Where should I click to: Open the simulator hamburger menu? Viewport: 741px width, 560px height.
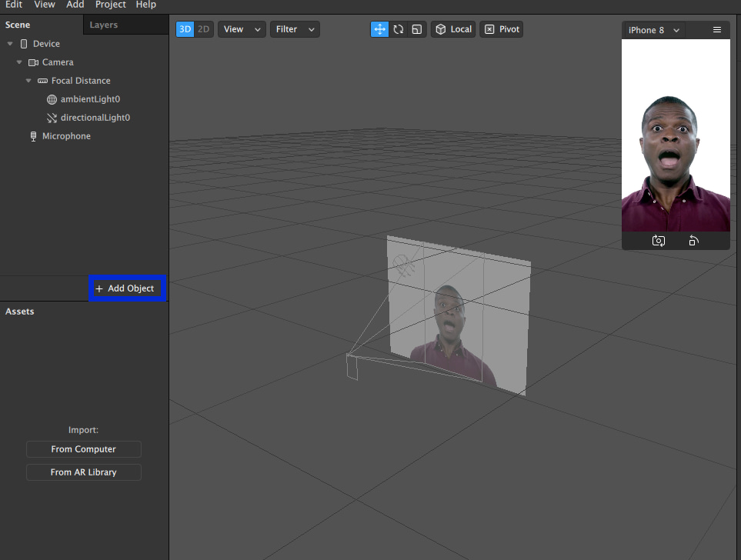717,30
